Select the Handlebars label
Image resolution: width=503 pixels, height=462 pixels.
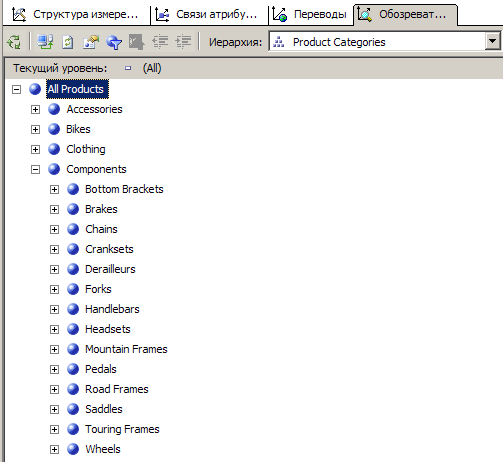pos(112,309)
